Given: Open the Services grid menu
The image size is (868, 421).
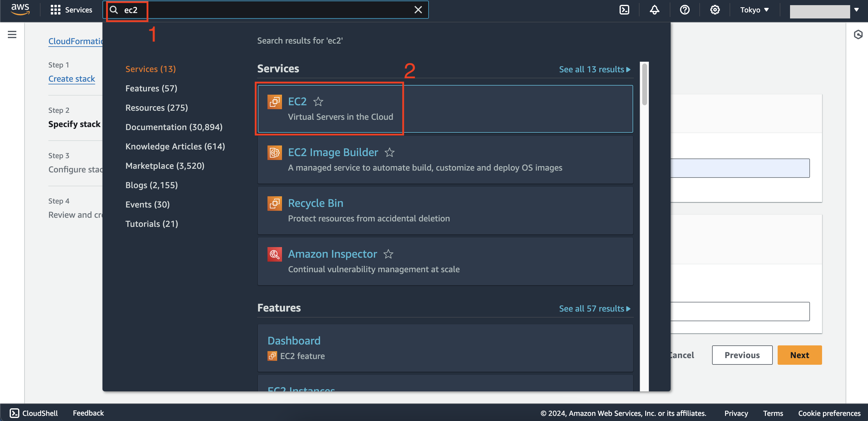Looking at the screenshot, I should (x=71, y=10).
